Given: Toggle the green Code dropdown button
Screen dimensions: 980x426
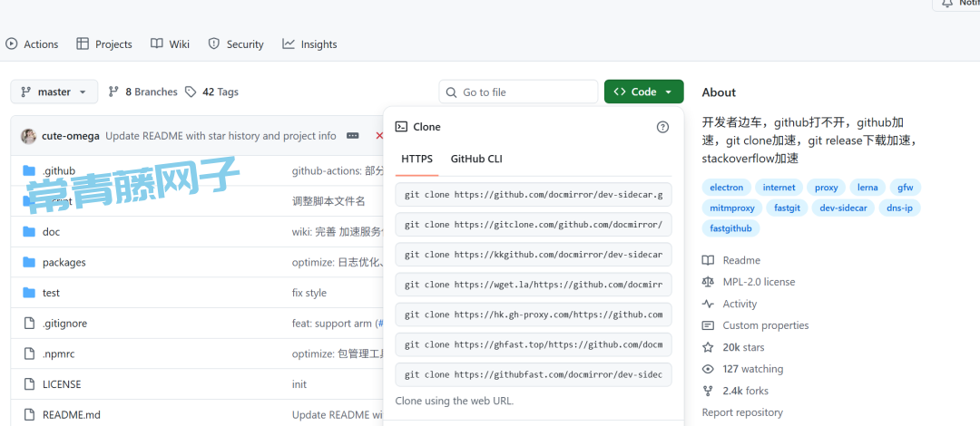Looking at the screenshot, I should point(643,92).
